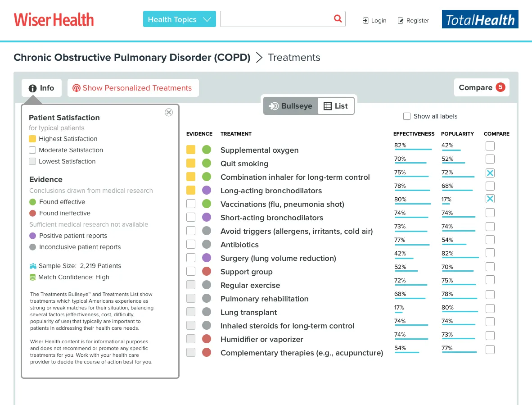The height and width of the screenshot is (405, 532).
Task: Click the yellow satisfaction swatch for Quit smoking
Action: tap(191, 163)
